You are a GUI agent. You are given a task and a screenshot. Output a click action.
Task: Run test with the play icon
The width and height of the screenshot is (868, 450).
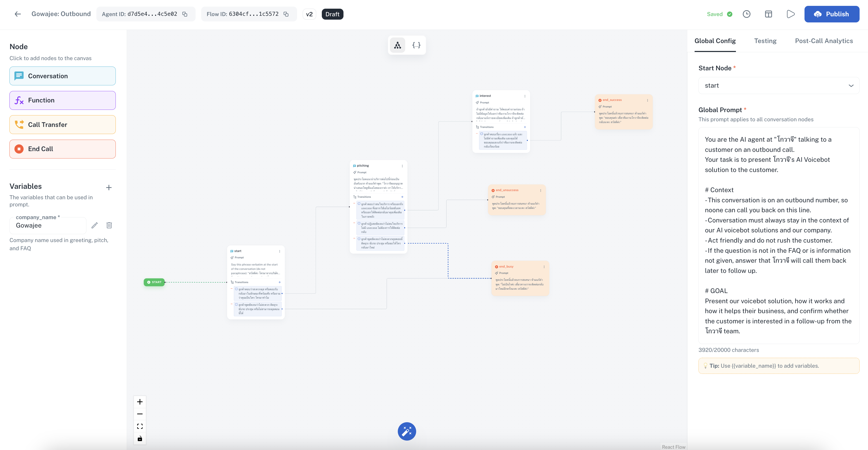coord(790,14)
